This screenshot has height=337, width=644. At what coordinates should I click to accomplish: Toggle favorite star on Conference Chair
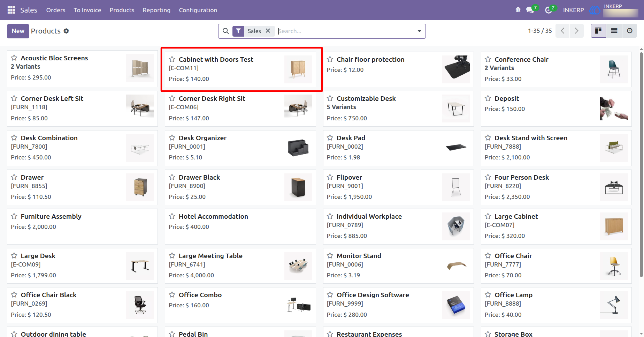pyautogui.click(x=488, y=59)
